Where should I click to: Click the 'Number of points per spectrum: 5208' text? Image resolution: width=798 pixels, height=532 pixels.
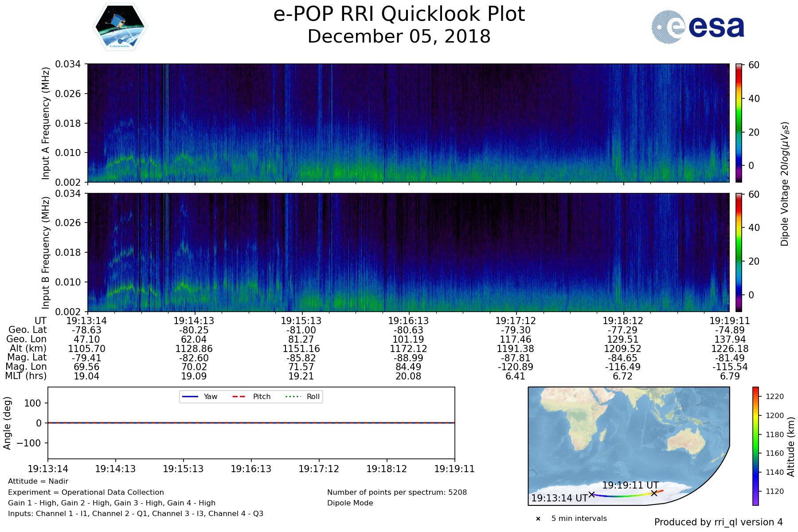(x=397, y=493)
